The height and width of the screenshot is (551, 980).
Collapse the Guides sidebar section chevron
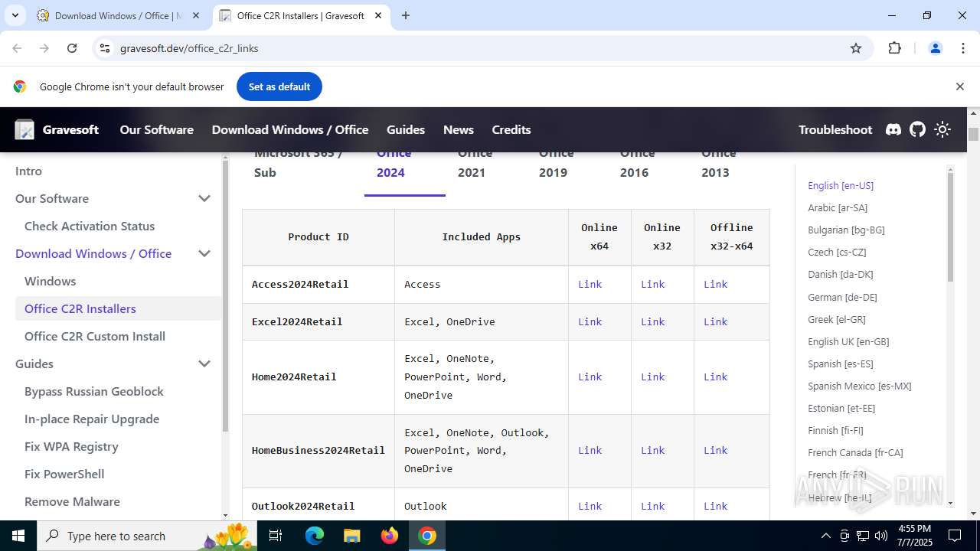[x=204, y=364]
